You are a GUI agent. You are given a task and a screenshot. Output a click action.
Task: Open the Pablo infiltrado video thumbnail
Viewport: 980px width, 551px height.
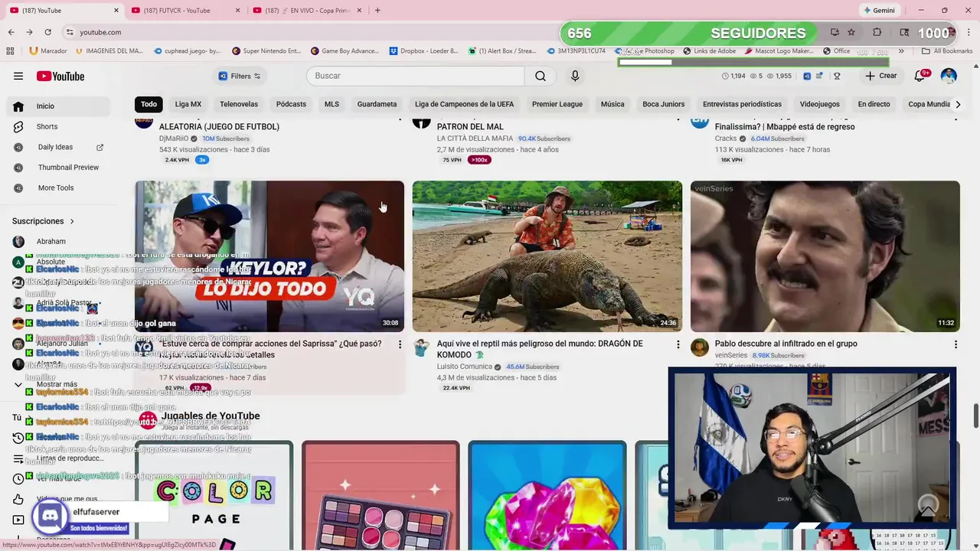(825, 256)
